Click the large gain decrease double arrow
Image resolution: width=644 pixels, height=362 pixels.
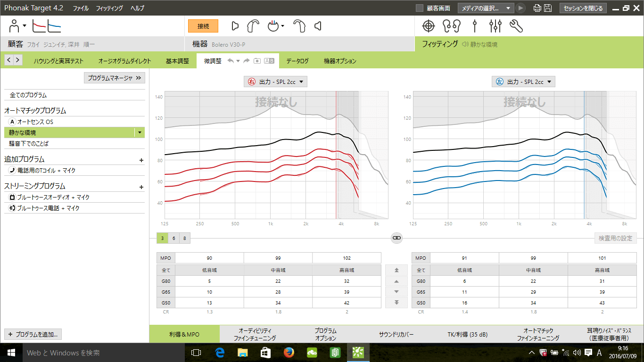pyautogui.click(x=397, y=303)
